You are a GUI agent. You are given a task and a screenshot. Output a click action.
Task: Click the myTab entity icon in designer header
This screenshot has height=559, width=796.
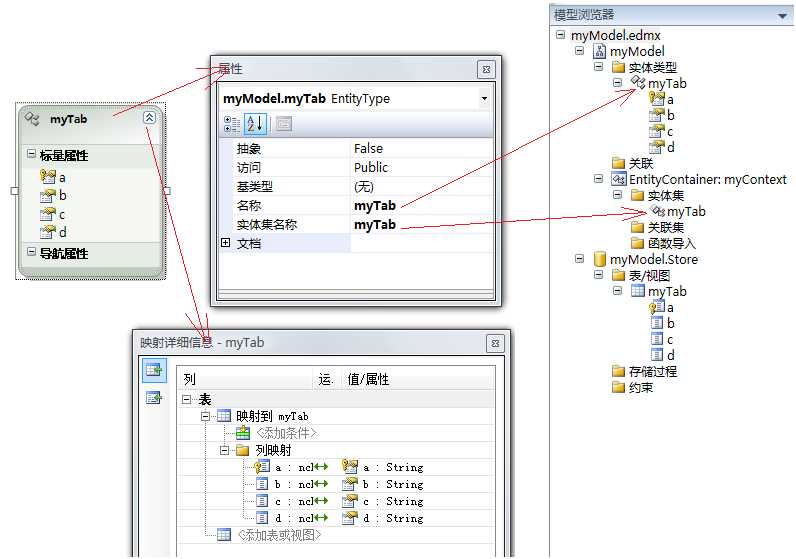pos(33,119)
